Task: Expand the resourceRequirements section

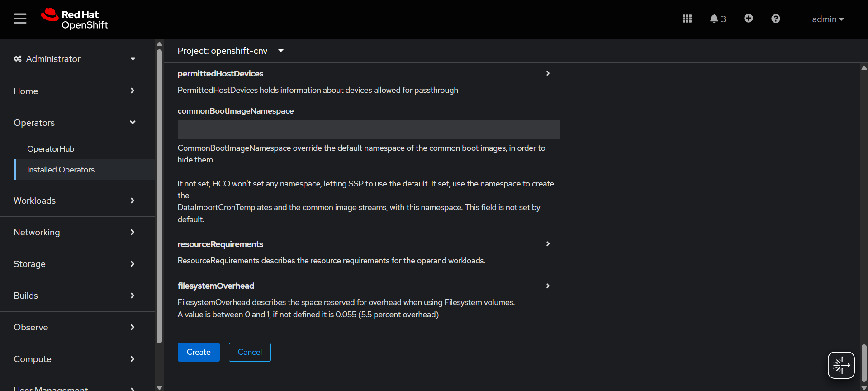Action: 547,244
